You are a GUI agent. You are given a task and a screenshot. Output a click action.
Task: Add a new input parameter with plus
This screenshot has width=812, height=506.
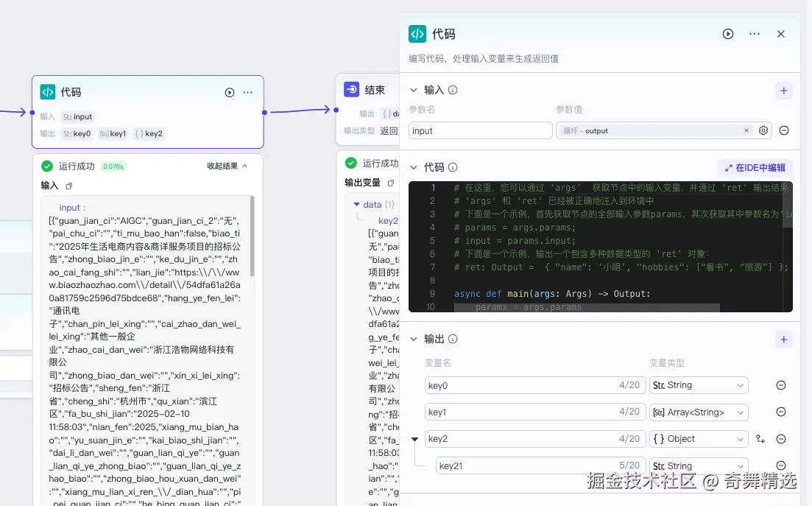[783, 91]
